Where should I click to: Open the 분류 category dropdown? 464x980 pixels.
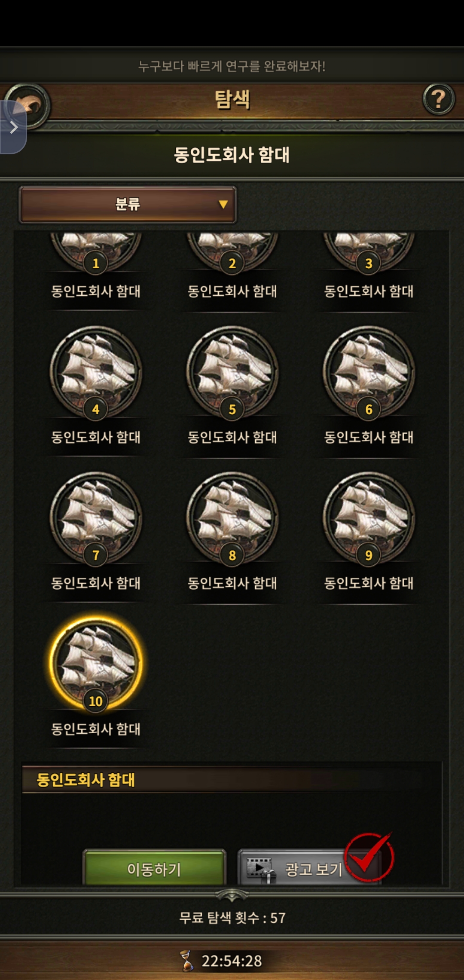[128, 205]
